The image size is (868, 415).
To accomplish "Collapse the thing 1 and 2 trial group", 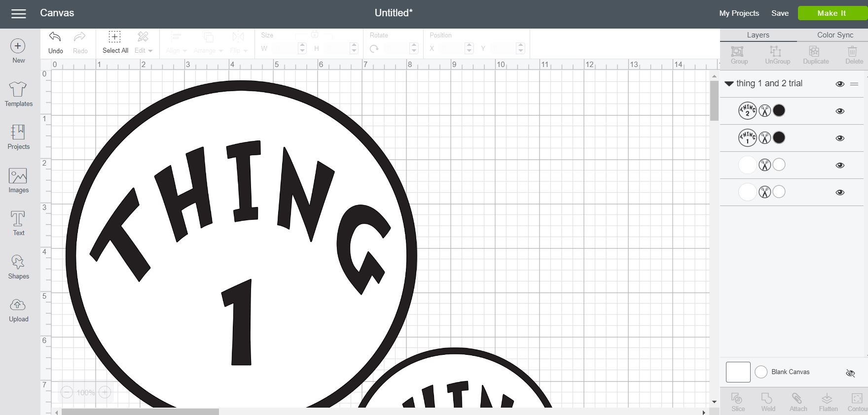I will click(x=729, y=84).
